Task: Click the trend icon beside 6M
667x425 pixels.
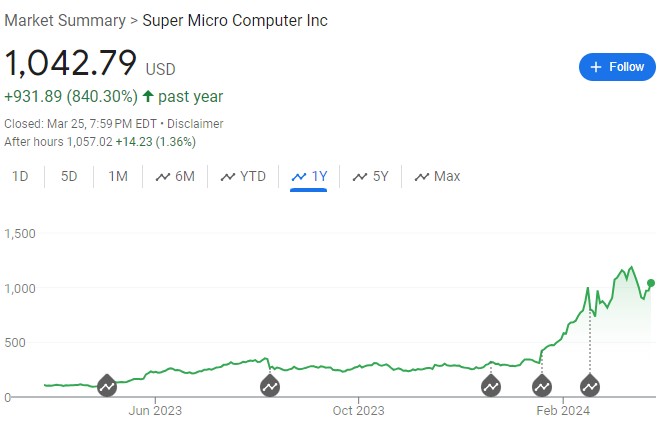Action: pos(163,177)
